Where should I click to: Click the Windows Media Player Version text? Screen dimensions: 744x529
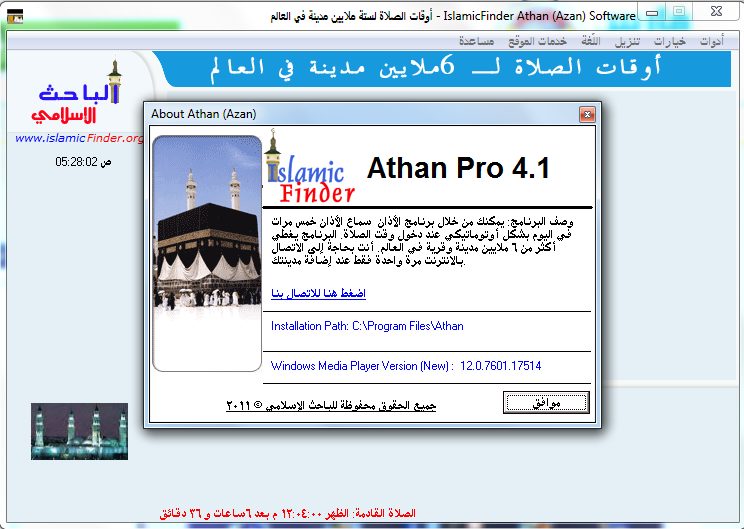click(x=406, y=366)
